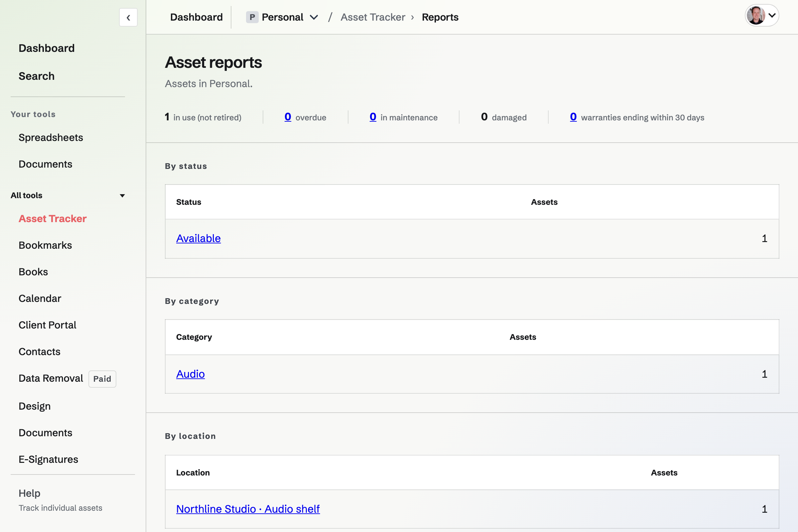Open Bookmarks tool
Image resolution: width=798 pixels, height=532 pixels.
(x=46, y=245)
